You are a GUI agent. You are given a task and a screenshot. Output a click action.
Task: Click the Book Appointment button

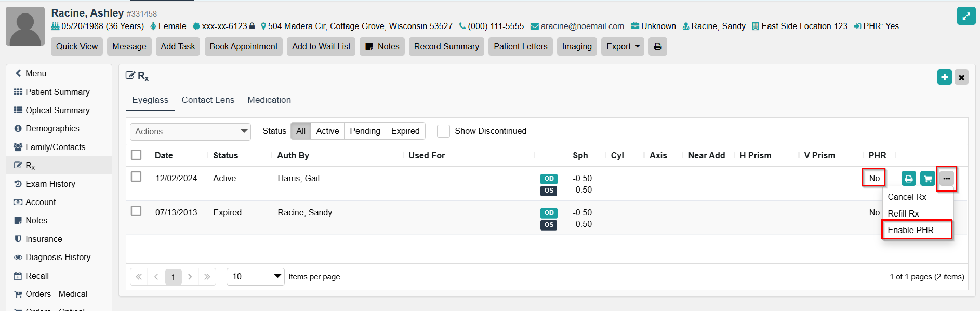(x=243, y=47)
